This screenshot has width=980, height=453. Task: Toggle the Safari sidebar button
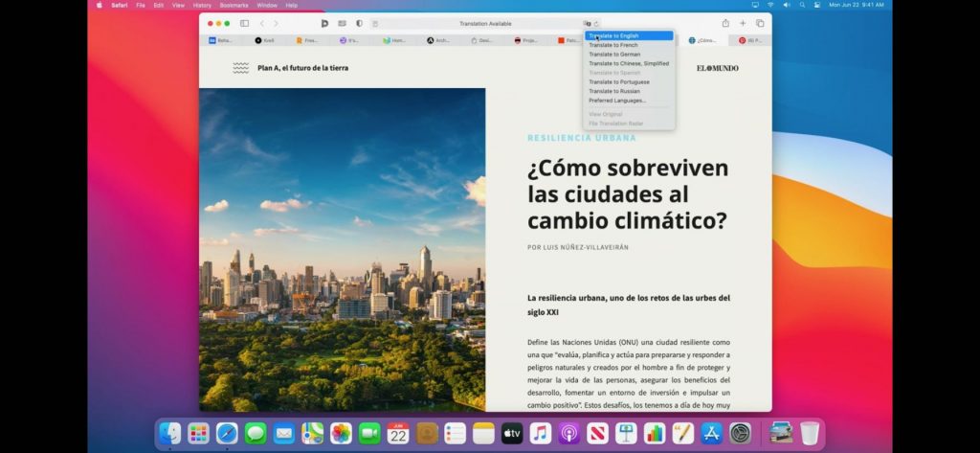(x=244, y=23)
